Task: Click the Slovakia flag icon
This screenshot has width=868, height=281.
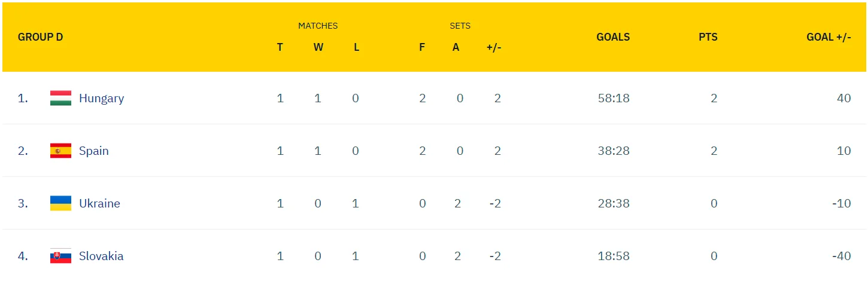Action: pyautogui.click(x=60, y=256)
